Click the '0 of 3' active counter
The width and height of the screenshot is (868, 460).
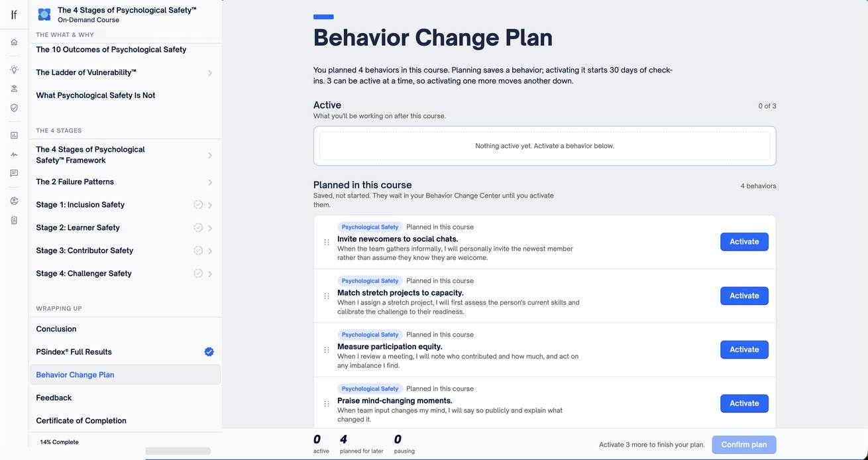click(767, 106)
